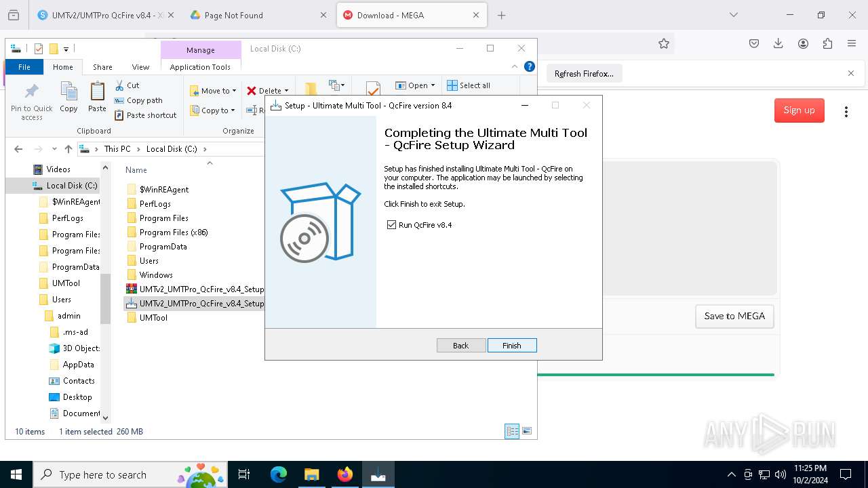Viewport: 868px width, 488px height.
Task: Open the Application Tools tab
Action: pos(200,67)
